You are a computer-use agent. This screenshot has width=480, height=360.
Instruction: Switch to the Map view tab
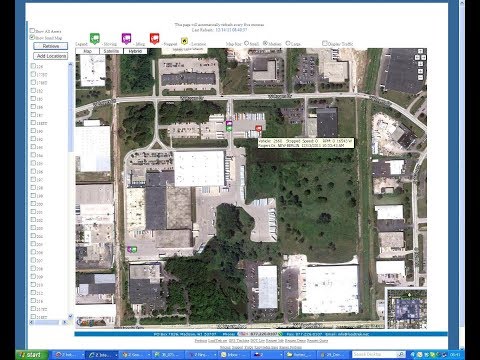[x=87, y=51]
